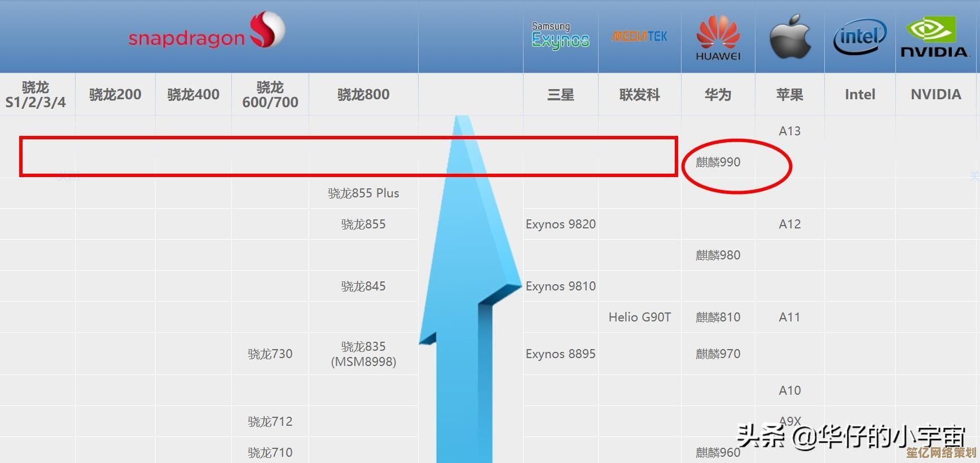Select the 华为 column header
980x463 pixels.
pyautogui.click(x=718, y=95)
